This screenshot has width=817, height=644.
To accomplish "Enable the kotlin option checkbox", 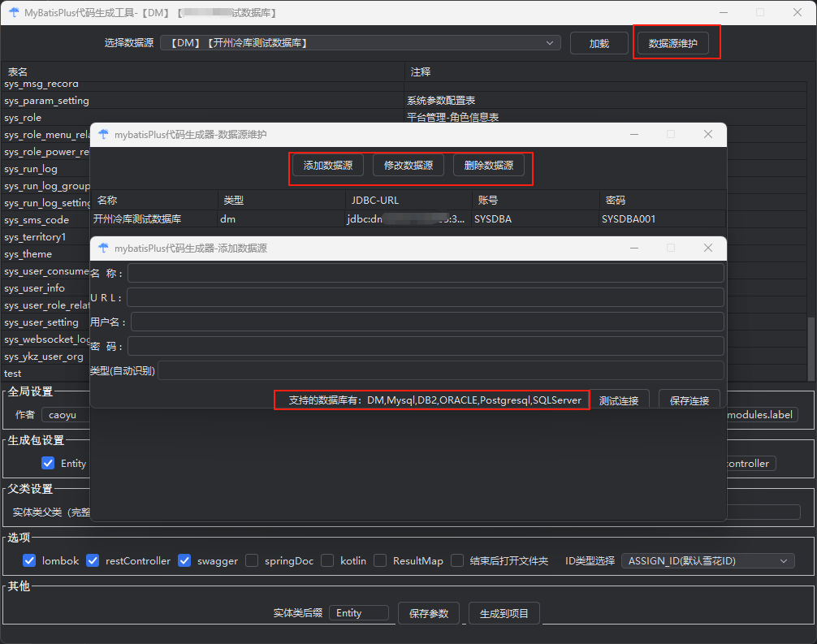I will point(327,560).
